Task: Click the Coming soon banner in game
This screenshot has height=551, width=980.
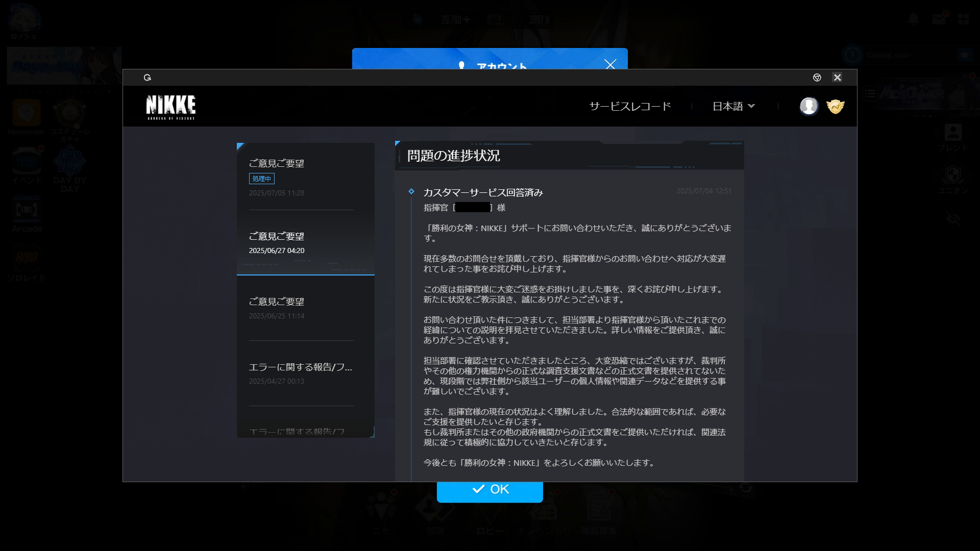Action: pos(909,55)
